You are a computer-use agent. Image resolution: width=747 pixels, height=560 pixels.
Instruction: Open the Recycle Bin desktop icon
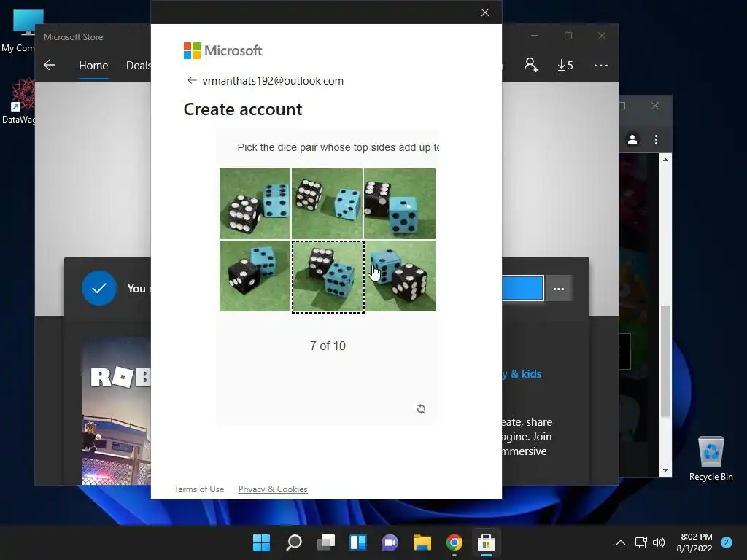click(711, 459)
